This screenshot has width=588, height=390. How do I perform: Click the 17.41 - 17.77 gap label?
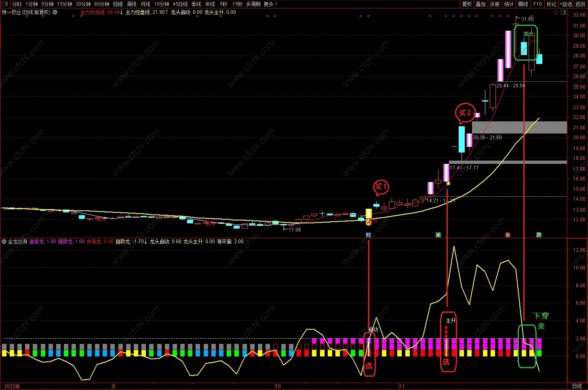click(464, 168)
